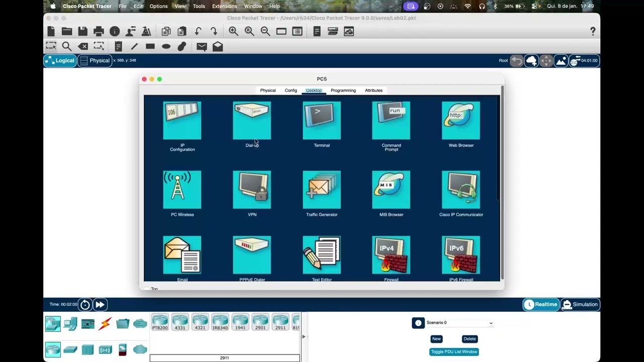Select the Inspect magnifier tool

click(x=66, y=46)
